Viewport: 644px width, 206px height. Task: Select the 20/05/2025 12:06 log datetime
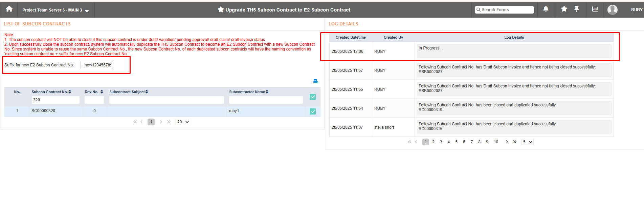click(347, 52)
